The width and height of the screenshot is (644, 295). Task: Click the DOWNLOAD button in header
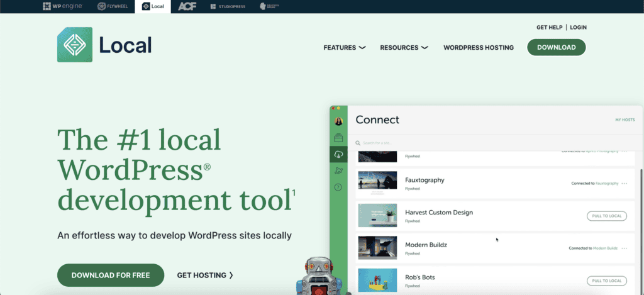tap(556, 47)
